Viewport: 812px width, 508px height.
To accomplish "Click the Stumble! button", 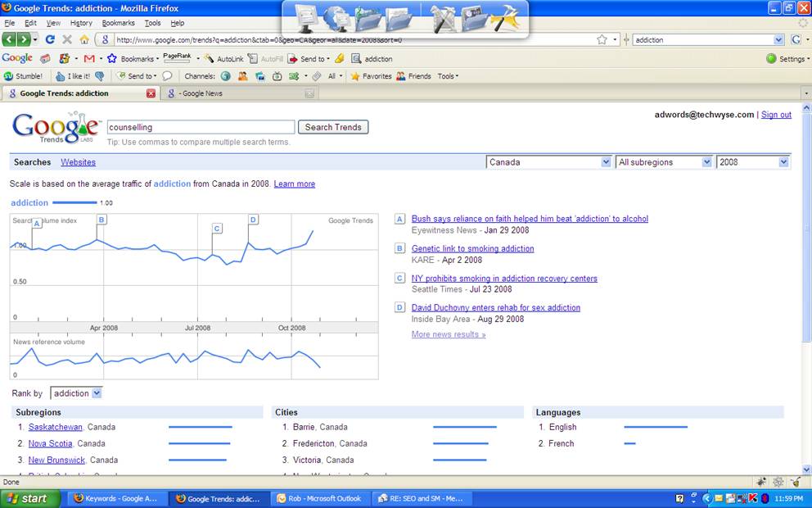I will [x=23, y=75].
